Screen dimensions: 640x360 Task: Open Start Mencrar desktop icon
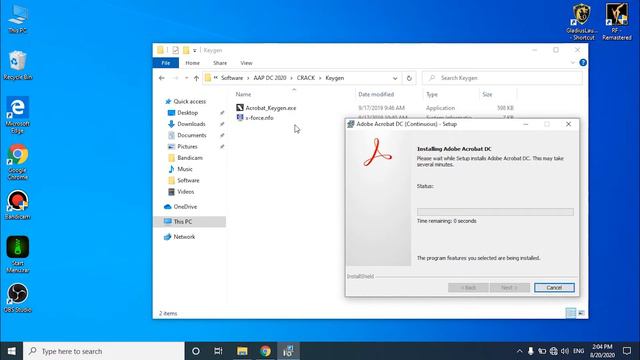[18, 254]
